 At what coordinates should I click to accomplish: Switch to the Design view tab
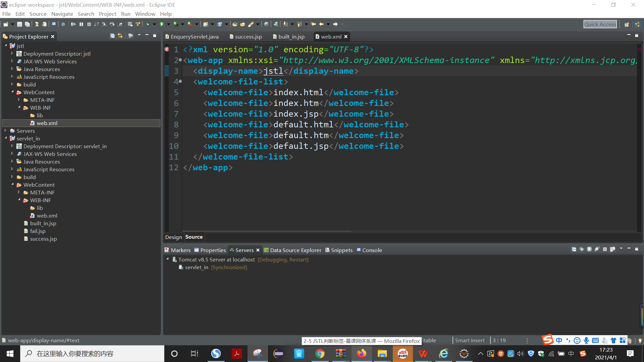click(x=173, y=237)
